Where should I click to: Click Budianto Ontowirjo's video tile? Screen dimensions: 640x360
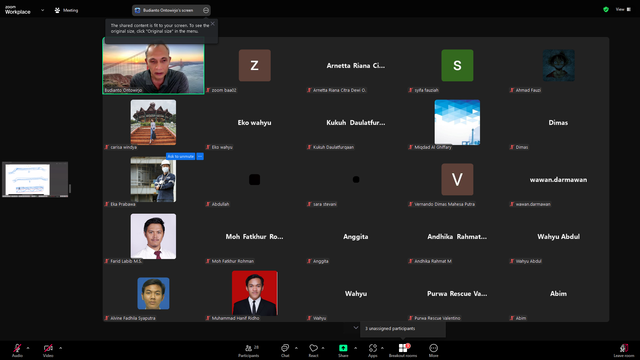pos(153,66)
